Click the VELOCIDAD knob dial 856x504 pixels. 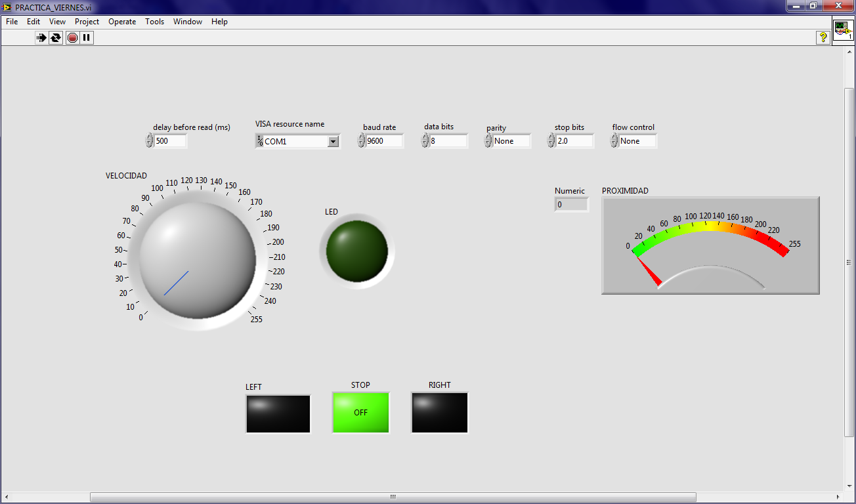pyautogui.click(x=198, y=261)
